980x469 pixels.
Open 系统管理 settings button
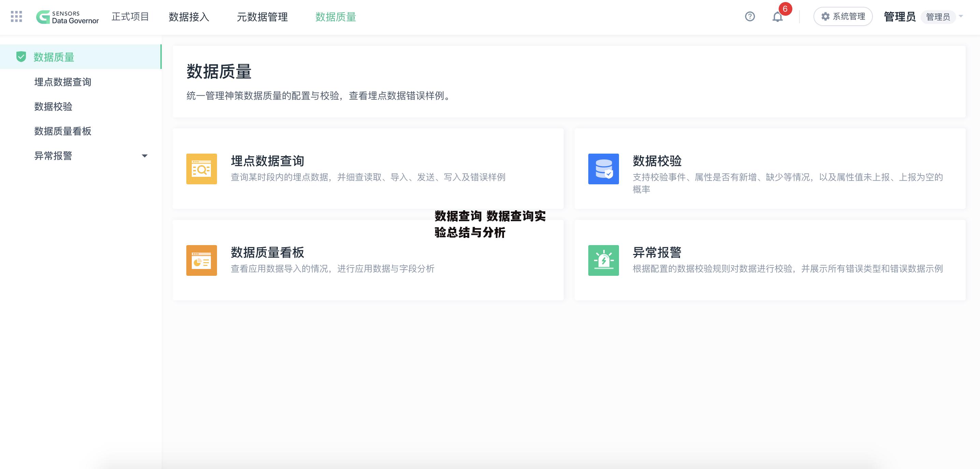(843, 17)
